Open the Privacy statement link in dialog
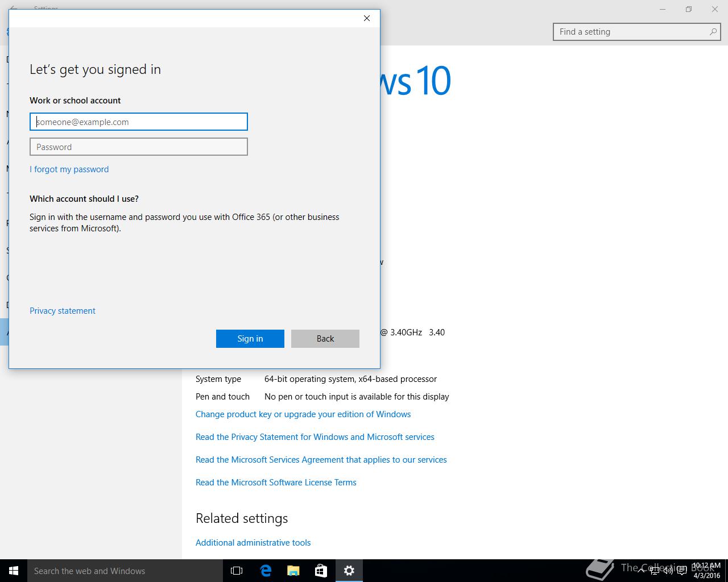The image size is (728, 582). click(63, 311)
